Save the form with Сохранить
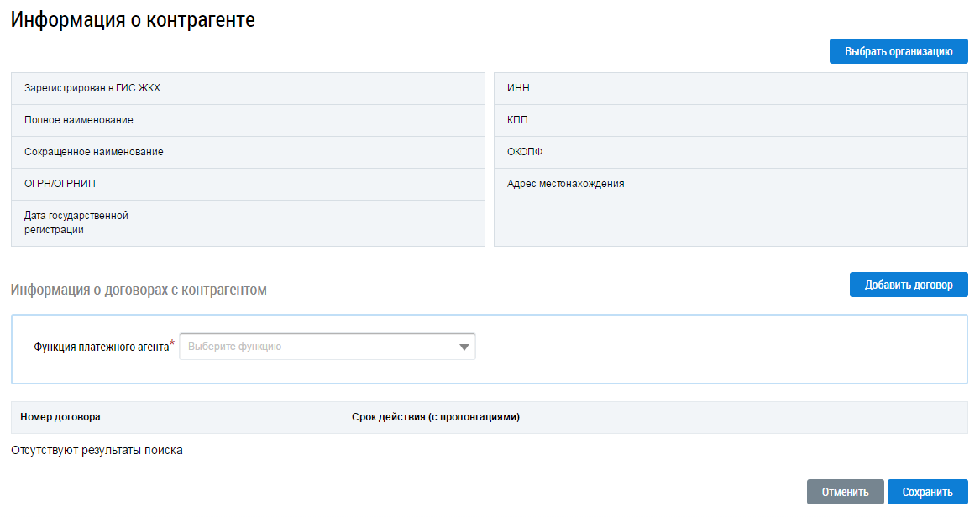The width and height of the screenshot is (980, 517). (927, 493)
